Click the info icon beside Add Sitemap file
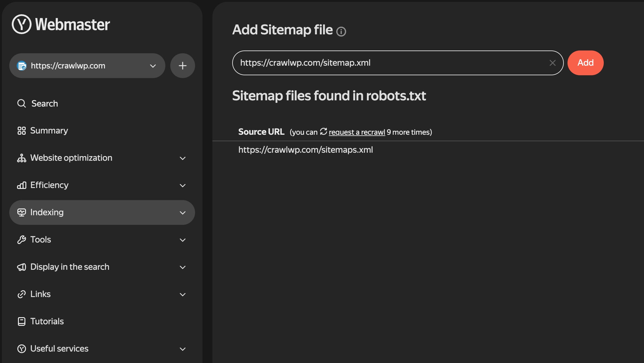644x363 pixels. click(x=341, y=31)
